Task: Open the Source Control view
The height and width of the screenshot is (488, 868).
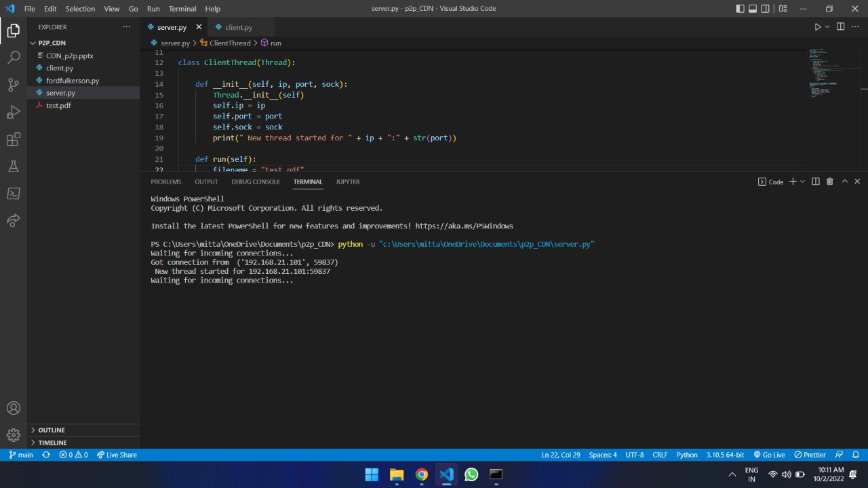Action: point(14,85)
